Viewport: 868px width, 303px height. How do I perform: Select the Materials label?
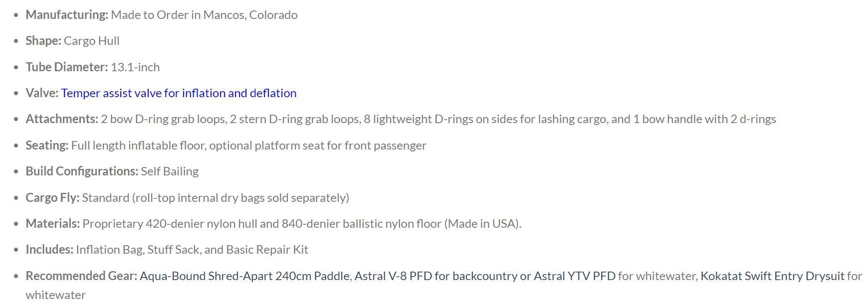tap(52, 224)
